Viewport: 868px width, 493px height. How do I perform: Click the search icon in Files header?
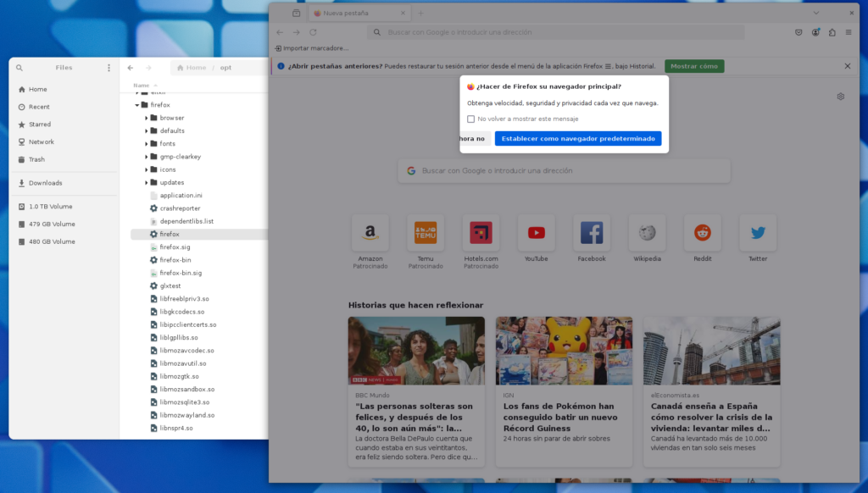click(19, 68)
